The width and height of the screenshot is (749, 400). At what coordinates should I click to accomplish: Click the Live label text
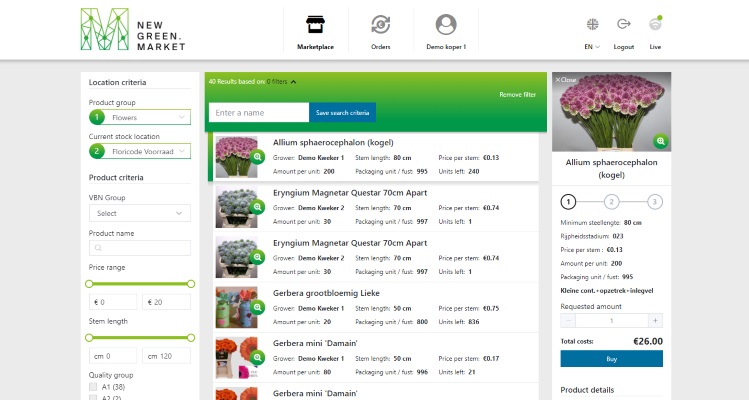(x=655, y=47)
